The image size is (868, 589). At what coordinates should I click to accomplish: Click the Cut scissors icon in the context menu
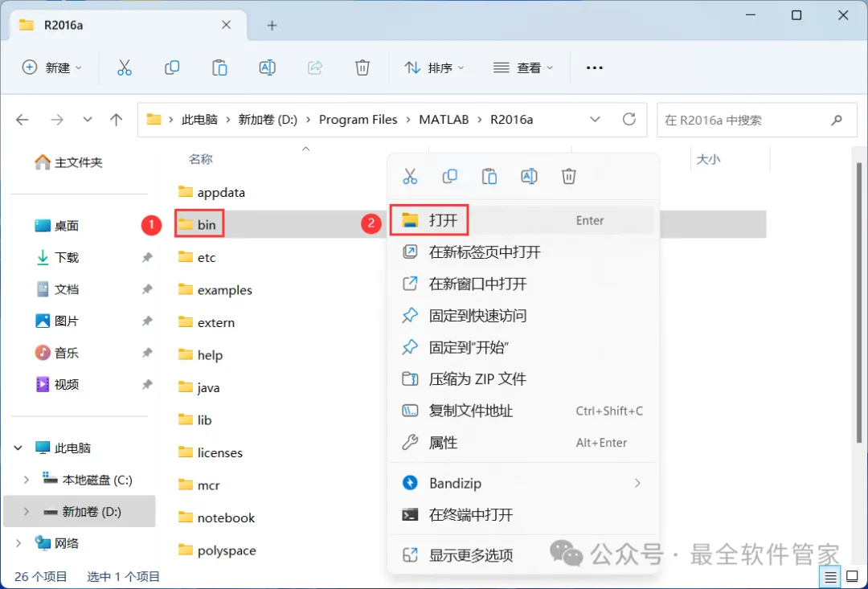tap(410, 177)
